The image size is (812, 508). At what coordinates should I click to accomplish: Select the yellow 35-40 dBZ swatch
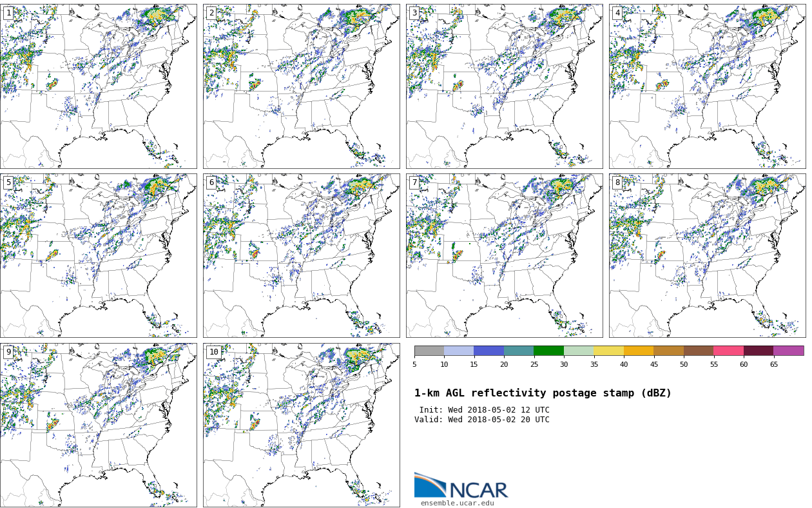coord(608,351)
